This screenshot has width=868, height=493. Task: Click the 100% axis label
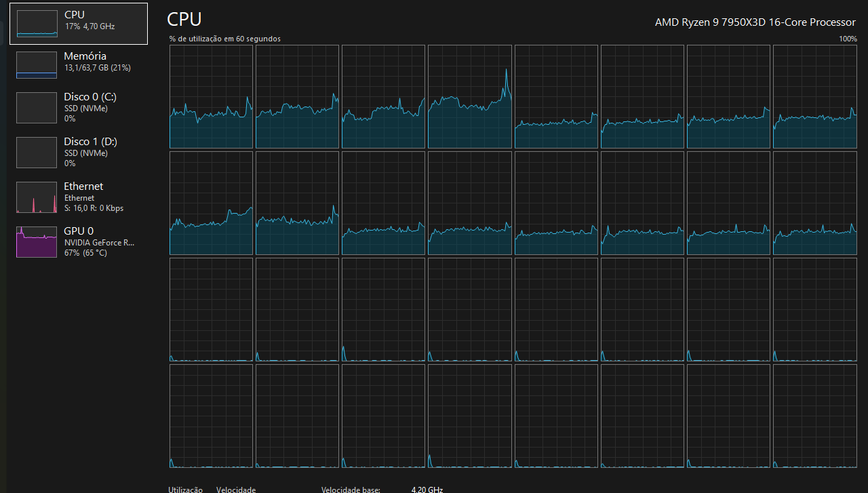(848, 39)
